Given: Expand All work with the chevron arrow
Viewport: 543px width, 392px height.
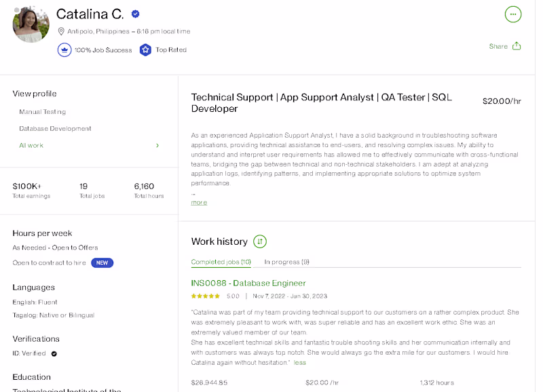Looking at the screenshot, I should click(x=157, y=145).
